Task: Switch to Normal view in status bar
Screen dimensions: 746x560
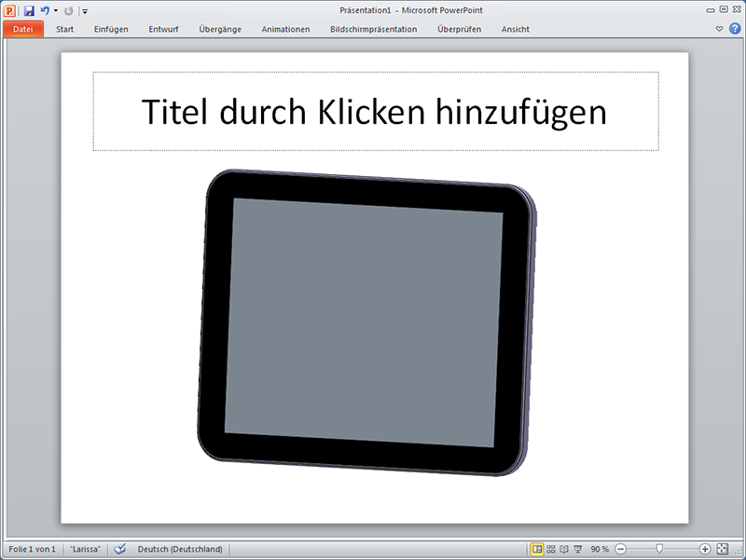Action: pos(537,549)
